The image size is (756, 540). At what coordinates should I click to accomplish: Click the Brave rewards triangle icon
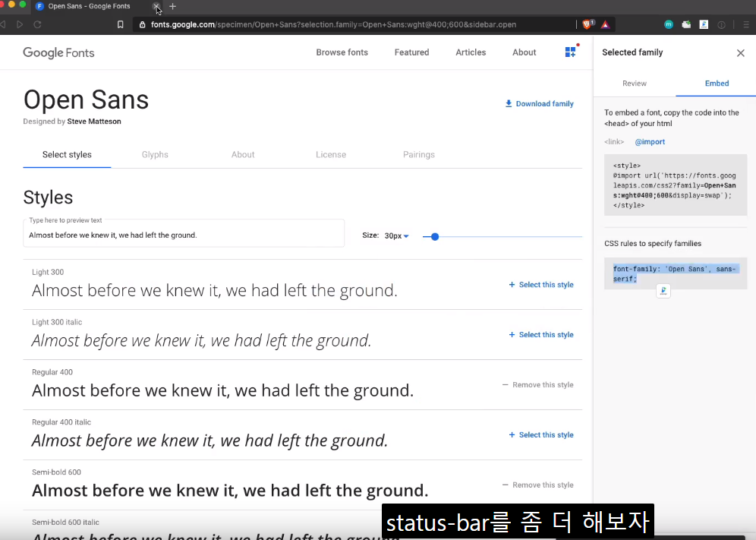[x=606, y=24]
